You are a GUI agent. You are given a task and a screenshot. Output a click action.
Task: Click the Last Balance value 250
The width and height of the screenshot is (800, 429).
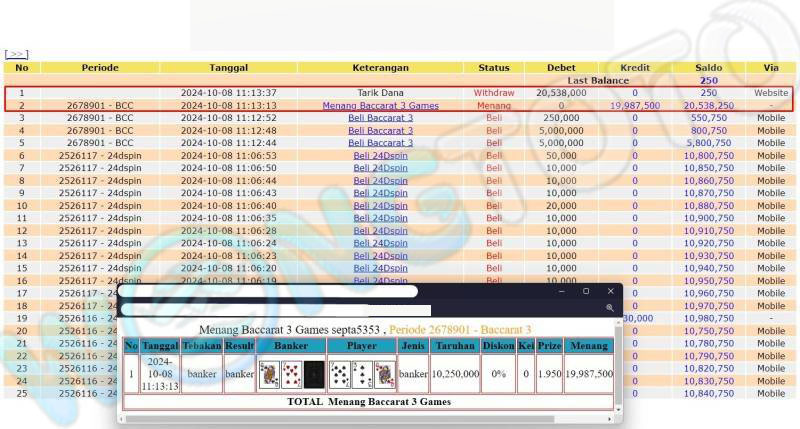(708, 81)
